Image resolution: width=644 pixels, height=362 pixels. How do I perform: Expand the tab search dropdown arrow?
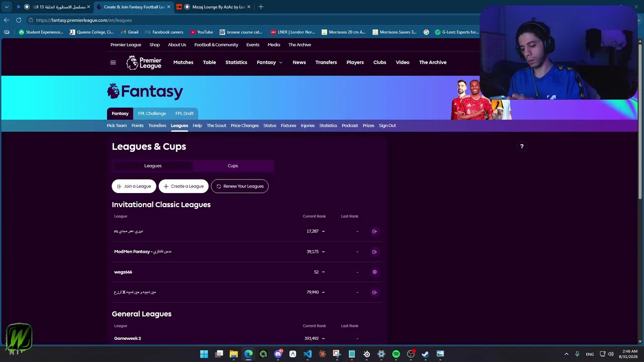pos(7,7)
